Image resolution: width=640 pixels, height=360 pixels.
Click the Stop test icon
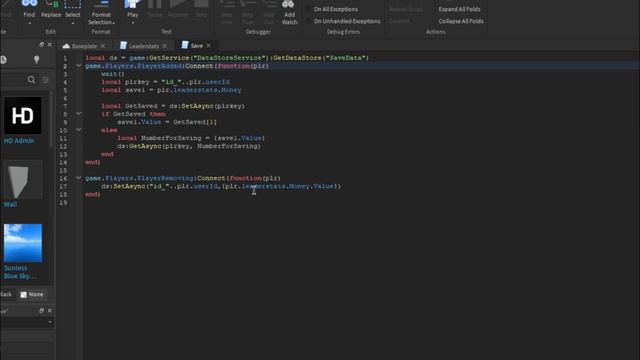tap(201, 4)
